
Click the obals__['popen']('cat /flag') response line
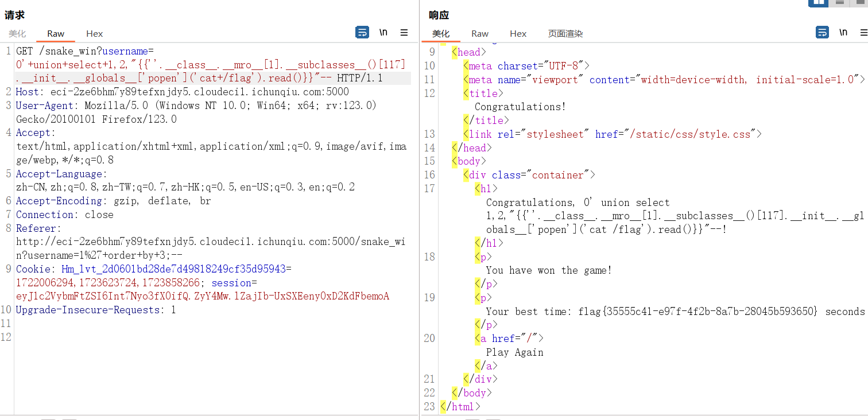click(x=607, y=230)
